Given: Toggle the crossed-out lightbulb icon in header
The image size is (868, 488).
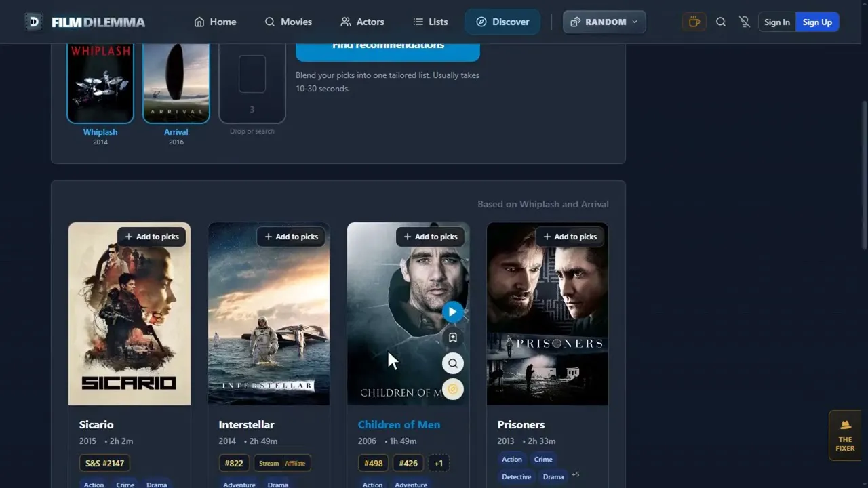Looking at the screenshot, I should click(x=745, y=22).
